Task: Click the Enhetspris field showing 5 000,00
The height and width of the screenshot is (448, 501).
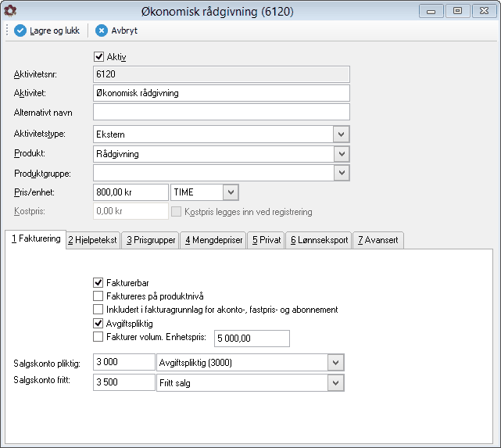Action: pos(252,339)
